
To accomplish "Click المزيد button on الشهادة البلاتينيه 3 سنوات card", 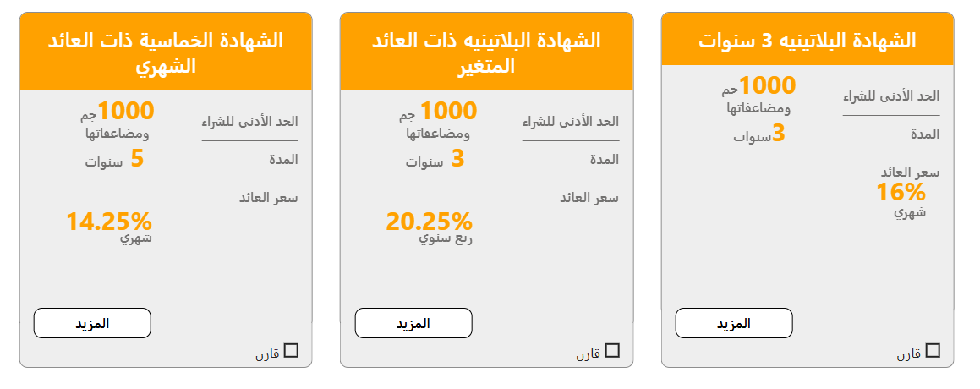I will [x=734, y=323].
